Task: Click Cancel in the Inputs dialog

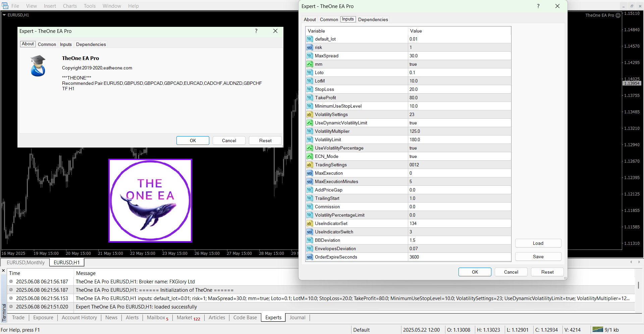Action: 511,272
